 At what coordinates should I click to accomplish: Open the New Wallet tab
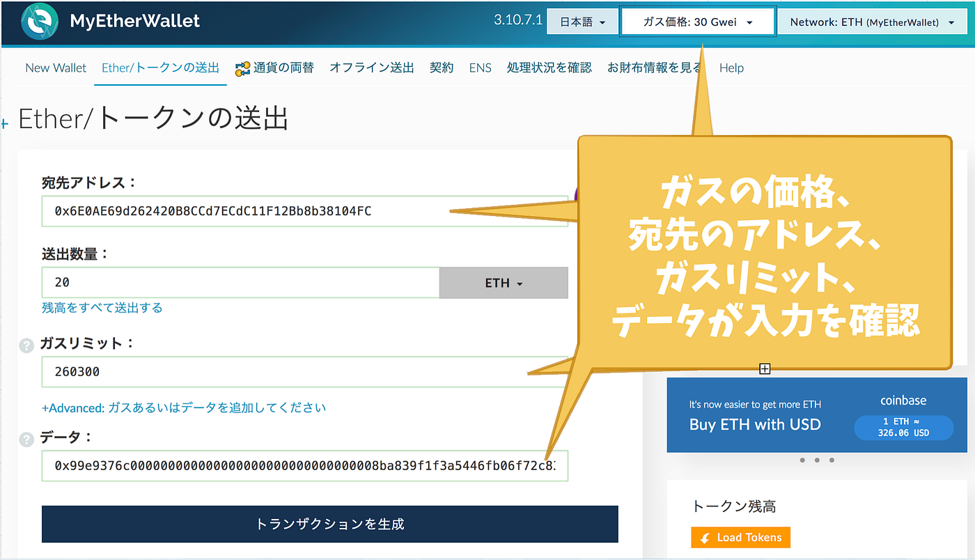(56, 68)
